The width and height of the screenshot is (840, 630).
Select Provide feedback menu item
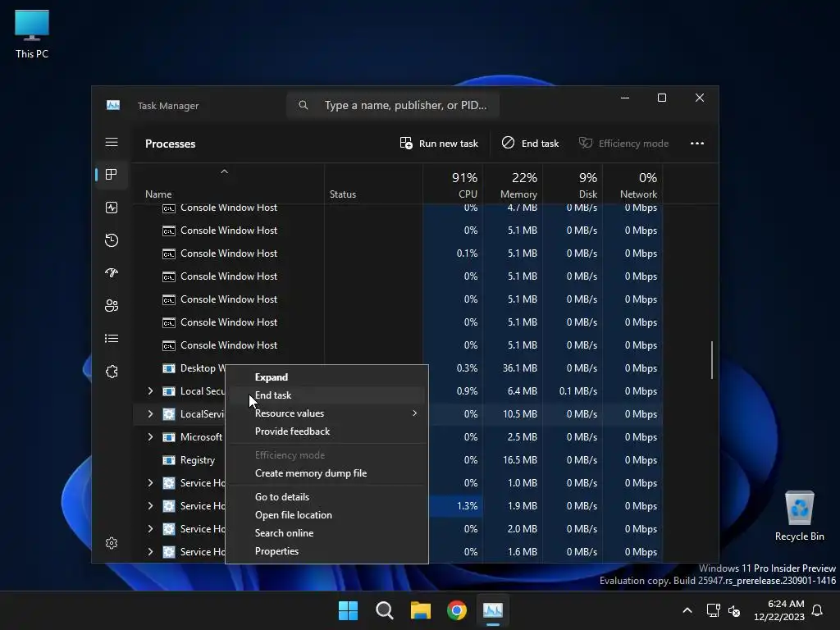[x=326, y=431]
